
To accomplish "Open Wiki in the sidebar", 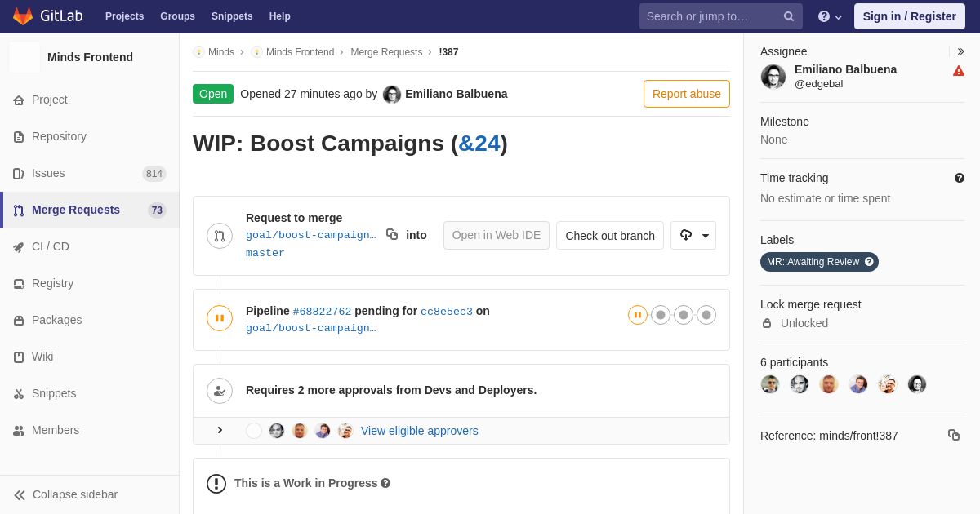I will coord(90,357).
